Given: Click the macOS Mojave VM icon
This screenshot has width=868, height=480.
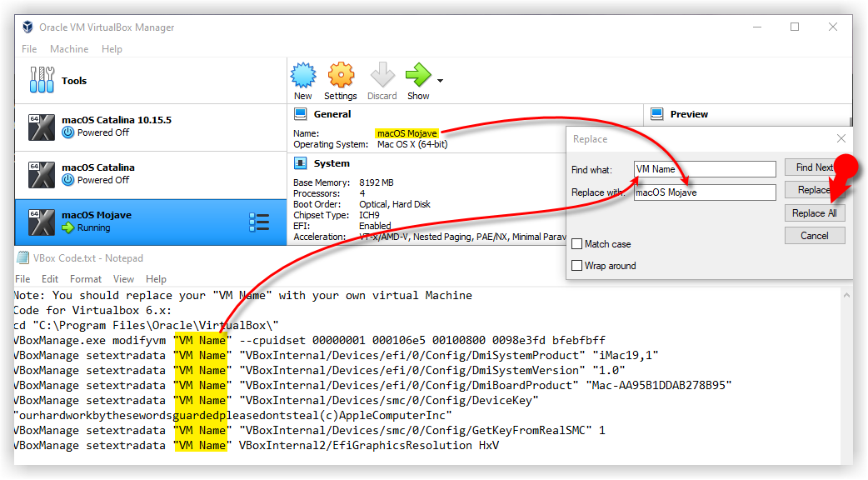Looking at the screenshot, I should pos(42,222).
